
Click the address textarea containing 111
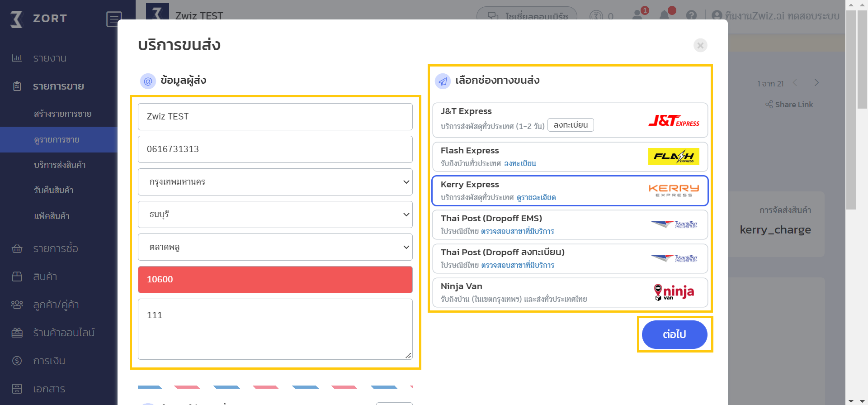coord(275,329)
